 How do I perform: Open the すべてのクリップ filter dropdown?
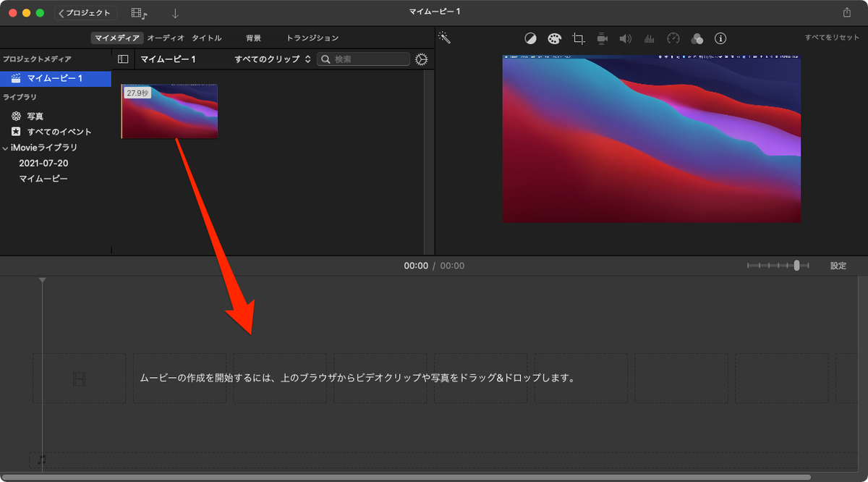click(x=272, y=59)
